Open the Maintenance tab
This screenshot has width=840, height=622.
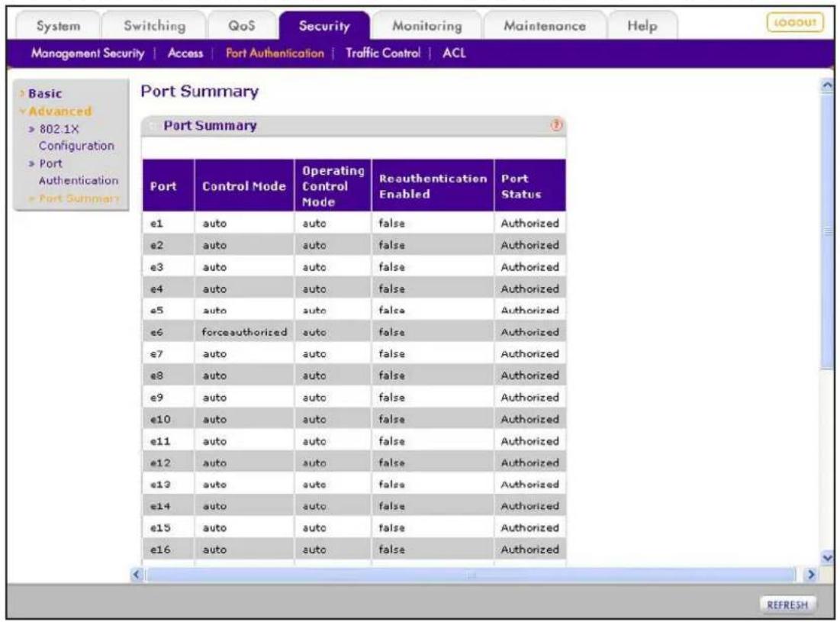pos(545,26)
